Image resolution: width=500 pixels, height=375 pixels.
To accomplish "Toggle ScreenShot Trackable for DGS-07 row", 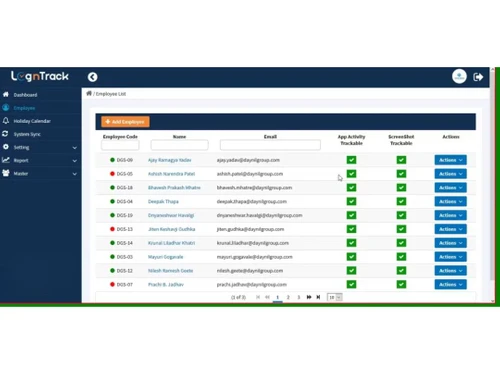I will tap(401, 284).
